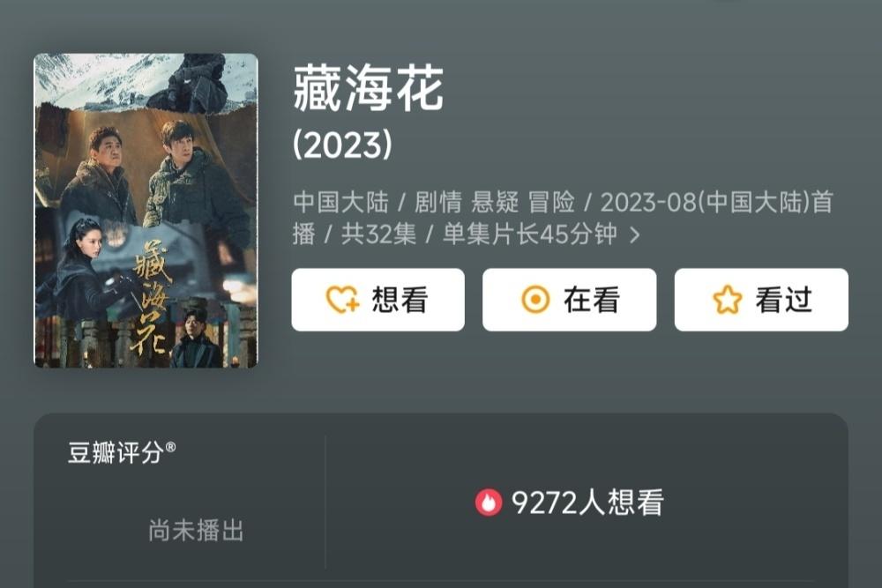The image size is (882, 588).
Task: Click the 9272人想看 count
Action: tap(587, 502)
